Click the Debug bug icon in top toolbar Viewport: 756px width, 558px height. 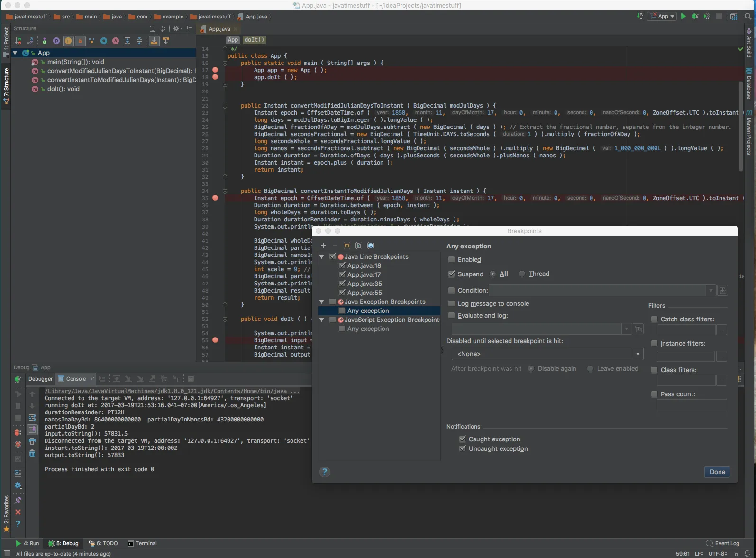click(695, 16)
